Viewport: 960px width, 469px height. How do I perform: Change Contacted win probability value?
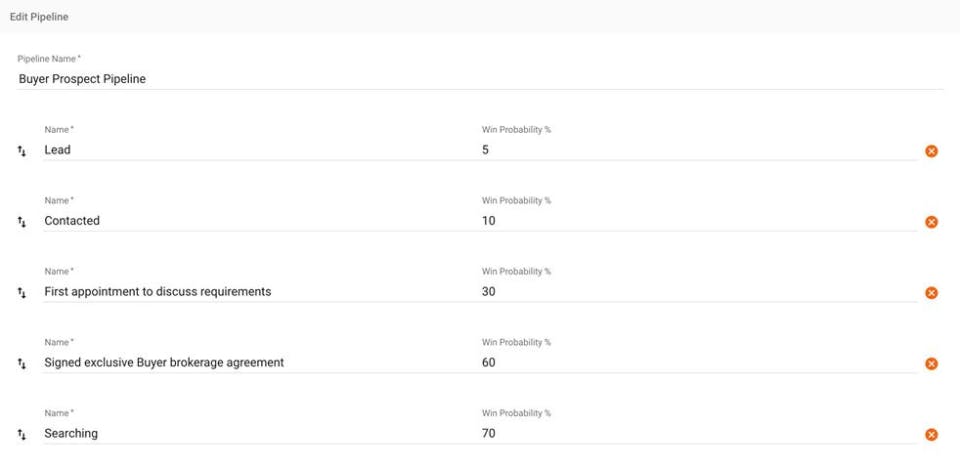point(697,221)
